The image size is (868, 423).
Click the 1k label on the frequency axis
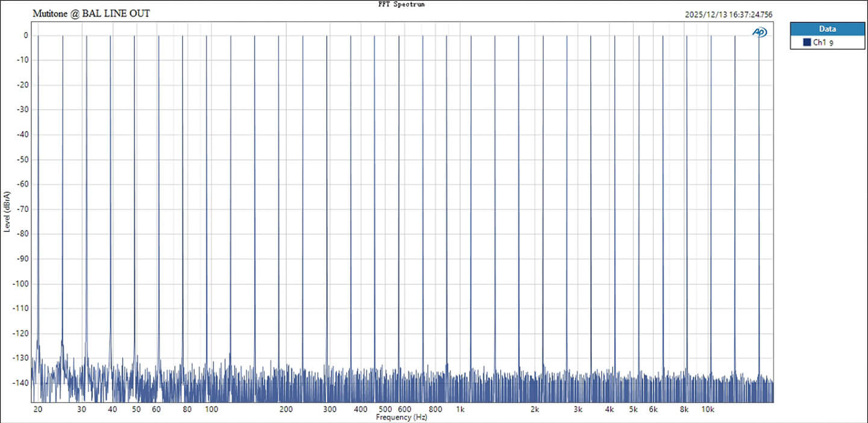point(460,410)
